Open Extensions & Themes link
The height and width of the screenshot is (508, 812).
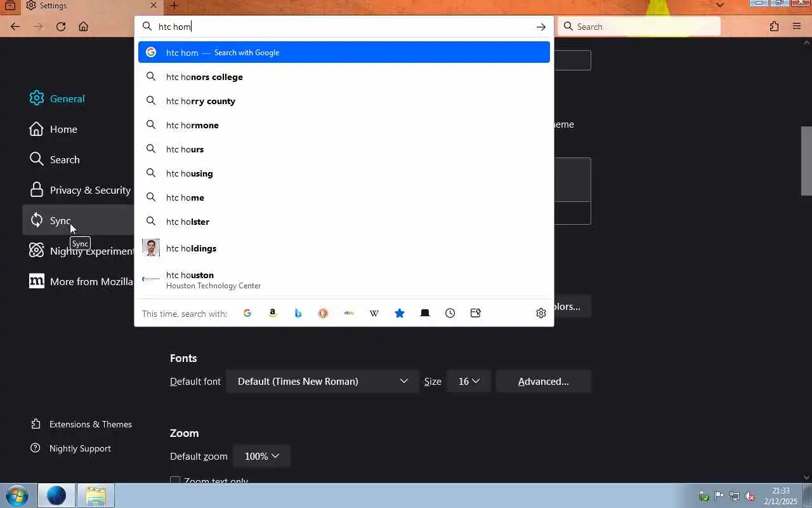(81, 424)
